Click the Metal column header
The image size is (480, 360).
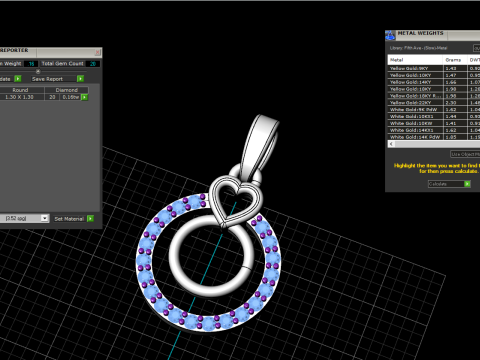[415, 60]
